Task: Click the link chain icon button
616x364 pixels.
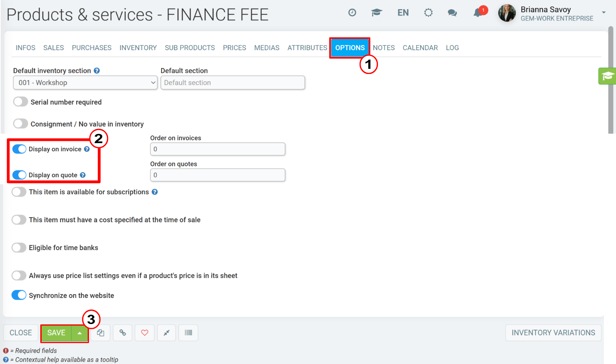Action: pos(123,333)
